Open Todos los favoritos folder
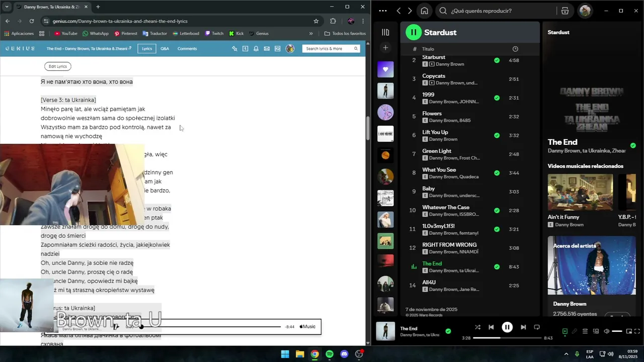644x362 pixels. [x=345, y=34]
